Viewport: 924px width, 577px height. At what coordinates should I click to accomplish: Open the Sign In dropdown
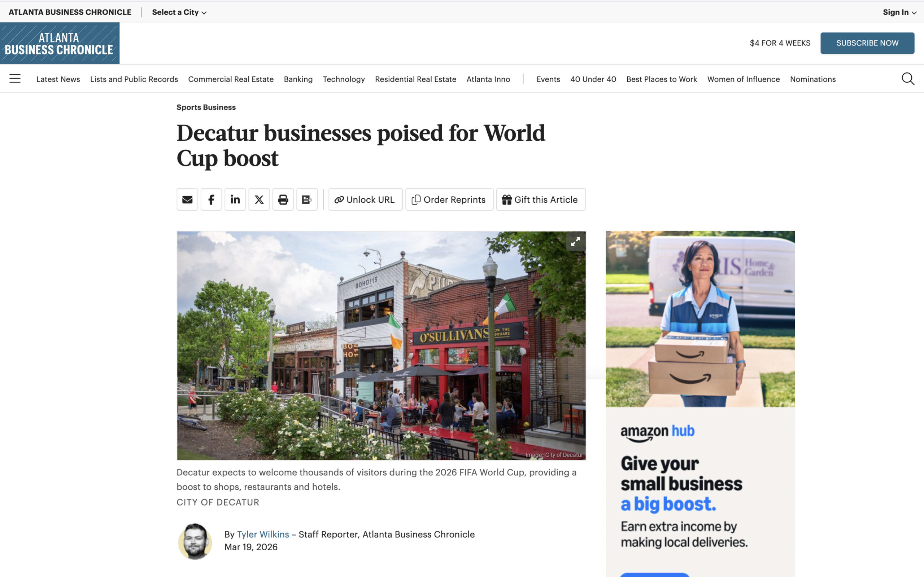click(x=899, y=12)
